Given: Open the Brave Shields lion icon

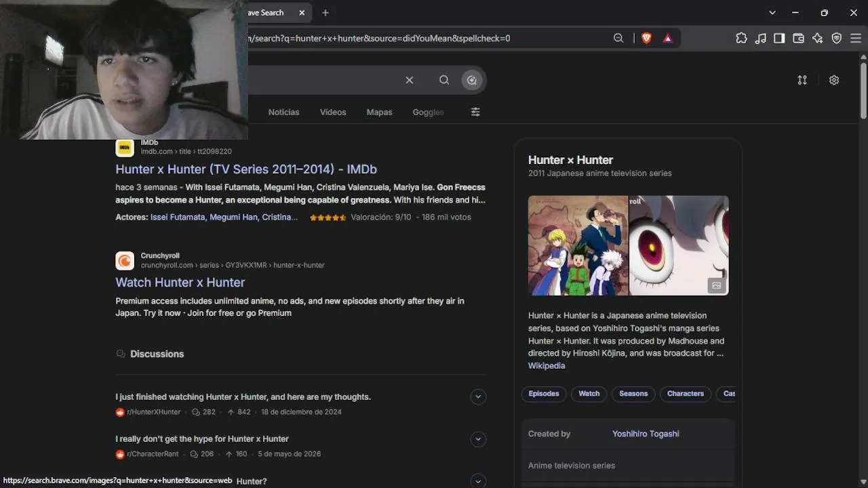Looking at the screenshot, I should (x=646, y=39).
